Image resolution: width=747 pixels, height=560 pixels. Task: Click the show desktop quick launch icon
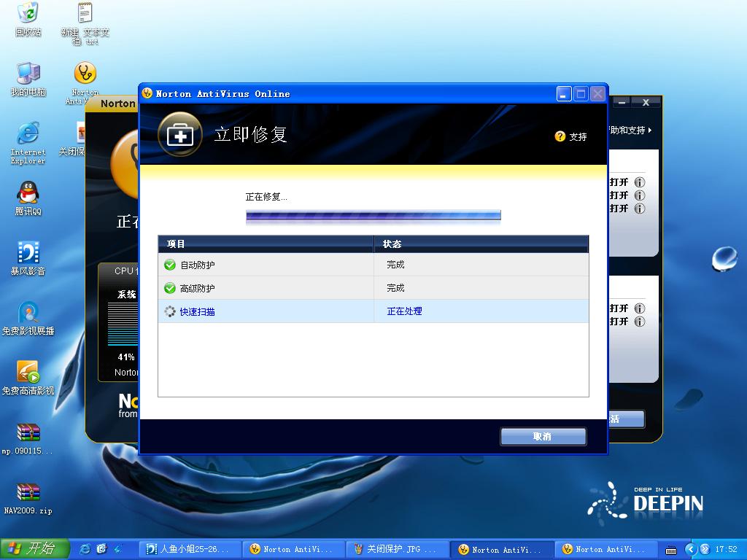(101, 549)
